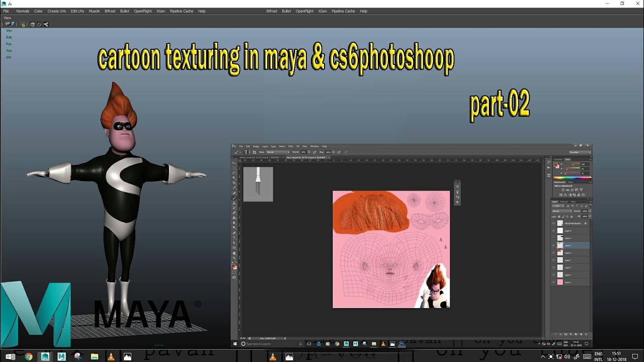Viewport: 644px width, 362px height.
Task: Open Create UVs menu in Maya
Action: pos(56,11)
